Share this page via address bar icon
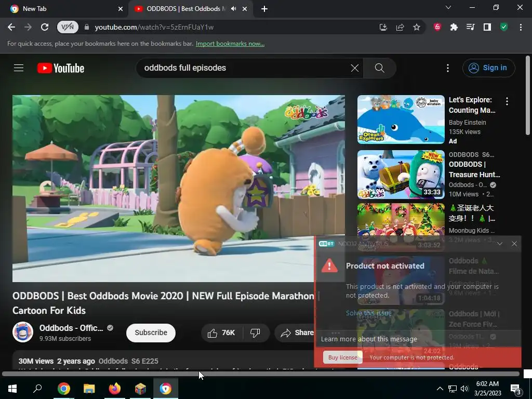The image size is (532, 399). pyautogui.click(x=400, y=27)
